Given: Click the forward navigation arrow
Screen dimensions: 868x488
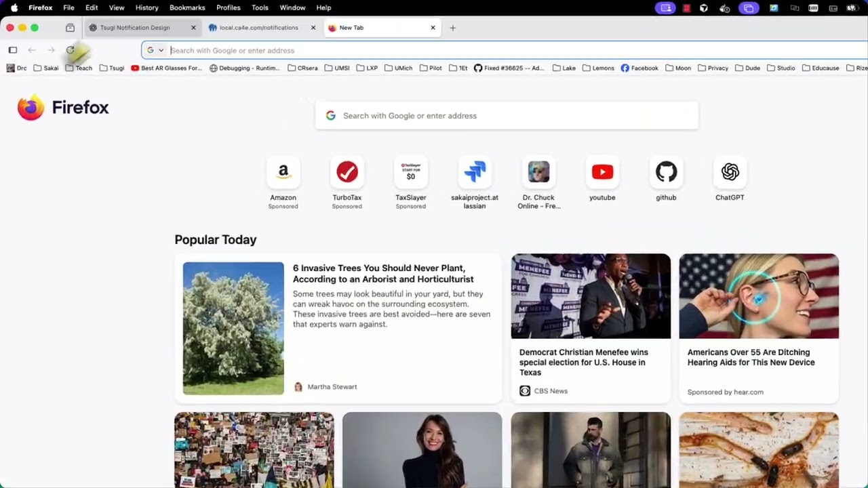Looking at the screenshot, I should pyautogui.click(x=51, y=50).
